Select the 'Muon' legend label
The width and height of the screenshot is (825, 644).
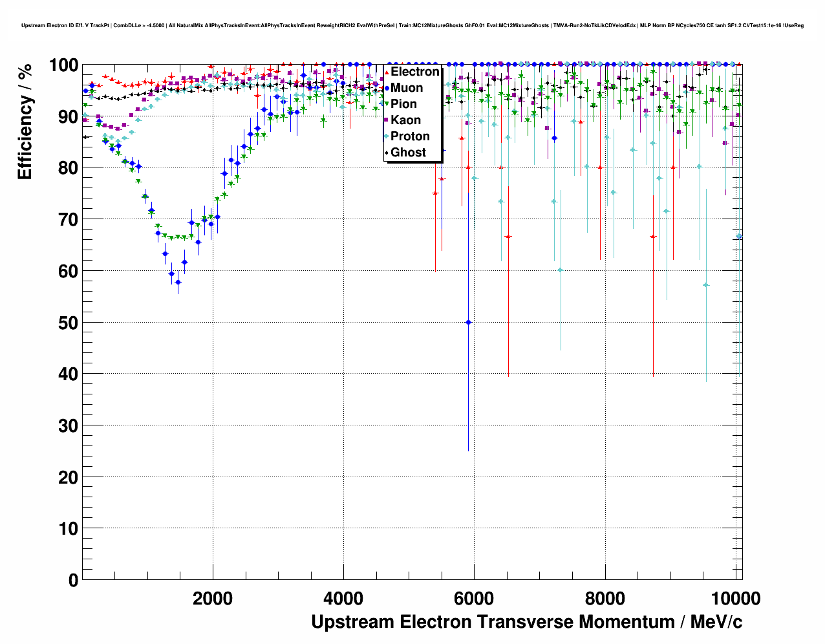pos(407,88)
